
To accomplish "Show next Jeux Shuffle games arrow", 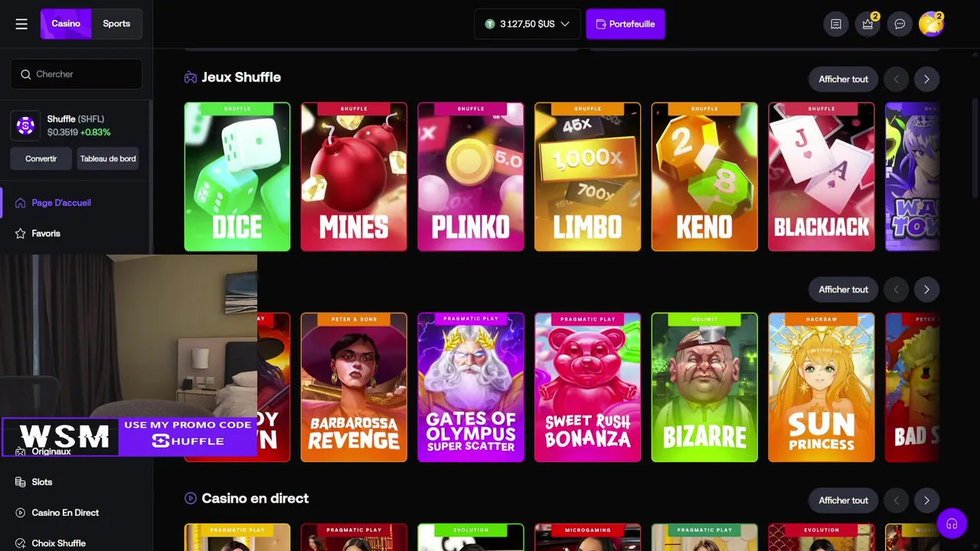I will pos(926,79).
